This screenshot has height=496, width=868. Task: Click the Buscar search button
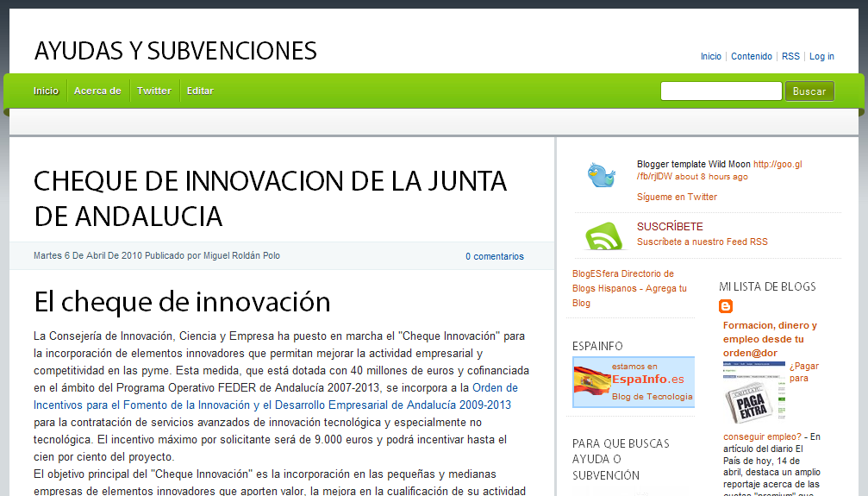[x=809, y=91]
